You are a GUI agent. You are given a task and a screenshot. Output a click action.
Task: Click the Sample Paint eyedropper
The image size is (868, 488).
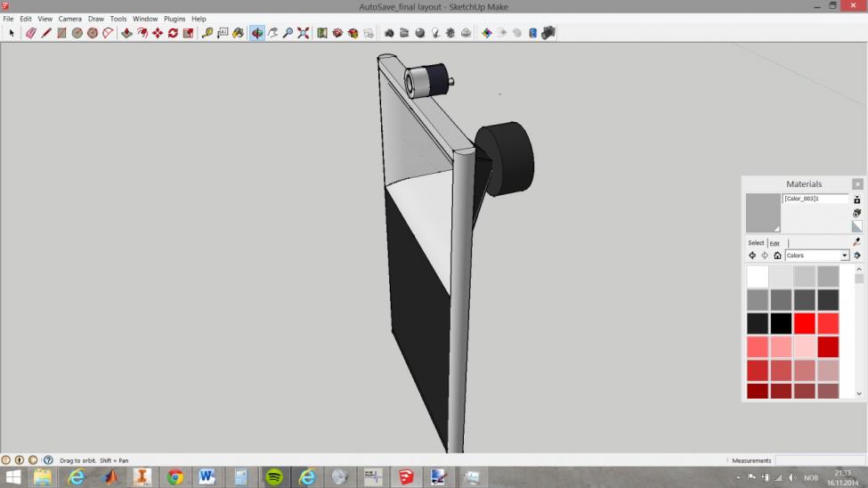click(x=856, y=241)
